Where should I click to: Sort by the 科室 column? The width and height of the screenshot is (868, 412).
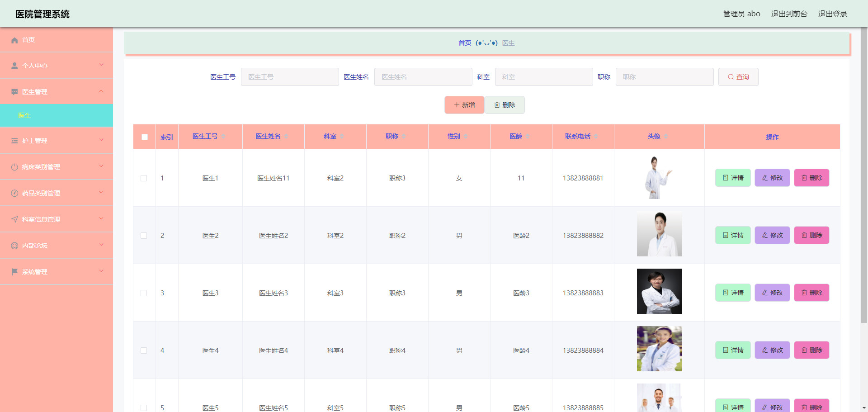(x=342, y=137)
